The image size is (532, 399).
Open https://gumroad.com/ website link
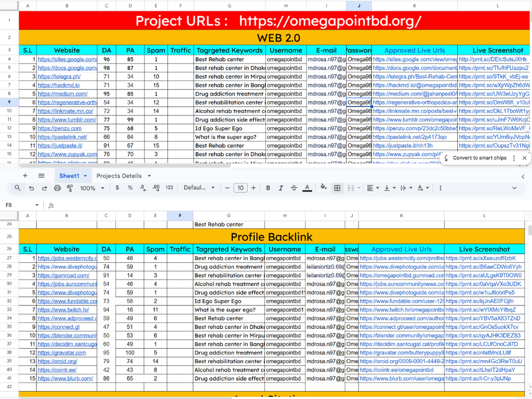[63, 275]
